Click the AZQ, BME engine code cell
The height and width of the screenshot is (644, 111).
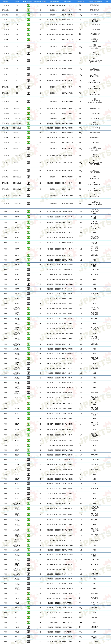pyautogui.click(x=95, y=594)
